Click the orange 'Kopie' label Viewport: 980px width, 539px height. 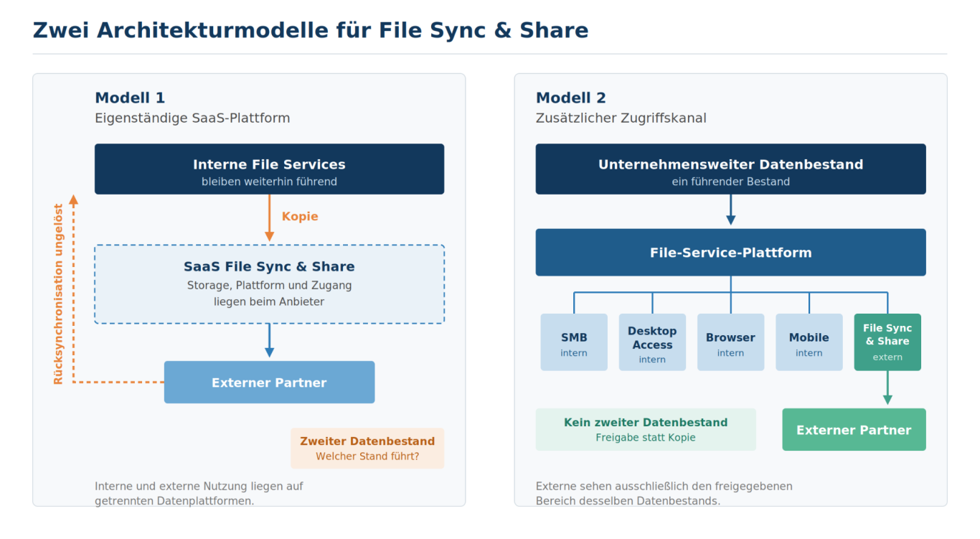pyautogui.click(x=300, y=216)
